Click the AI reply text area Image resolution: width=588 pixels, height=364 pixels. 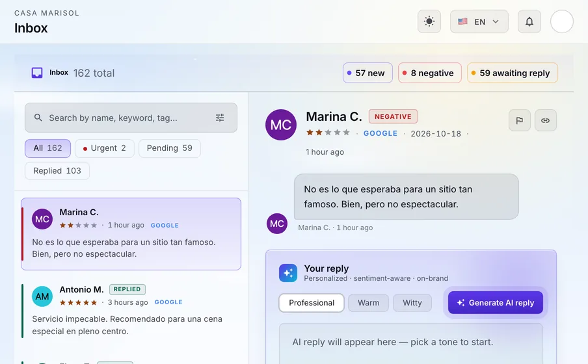click(410, 343)
